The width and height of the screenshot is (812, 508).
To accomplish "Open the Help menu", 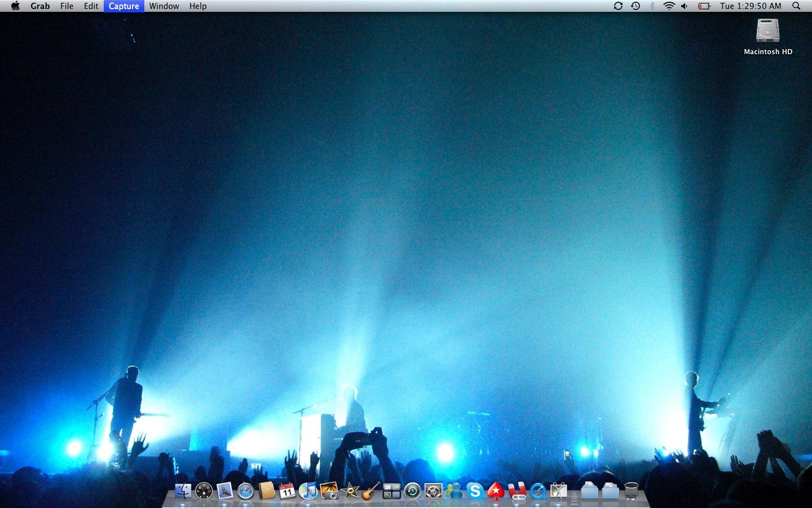I will click(x=198, y=6).
